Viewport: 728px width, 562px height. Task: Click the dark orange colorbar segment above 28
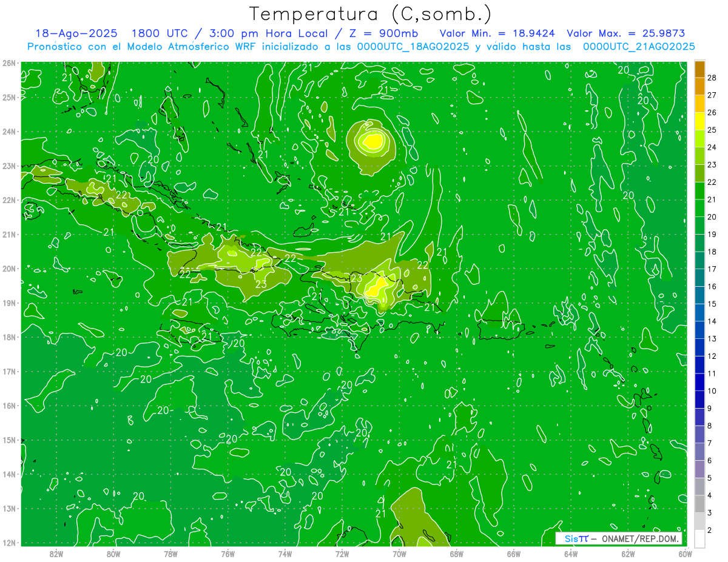699,69
